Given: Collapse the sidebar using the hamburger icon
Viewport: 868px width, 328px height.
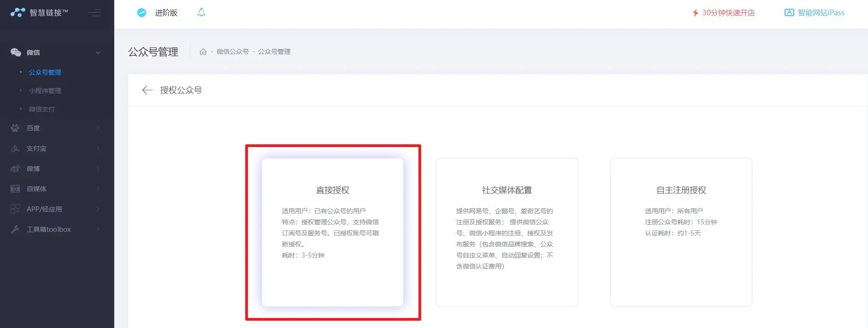Looking at the screenshot, I should pos(95,13).
